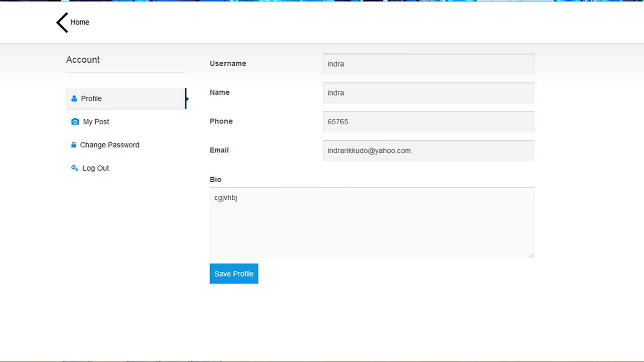Select the person icon beside Profile

[74, 98]
